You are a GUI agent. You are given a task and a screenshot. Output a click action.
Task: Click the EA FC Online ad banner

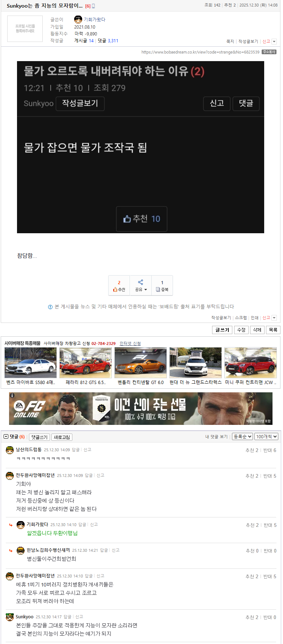point(141,409)
